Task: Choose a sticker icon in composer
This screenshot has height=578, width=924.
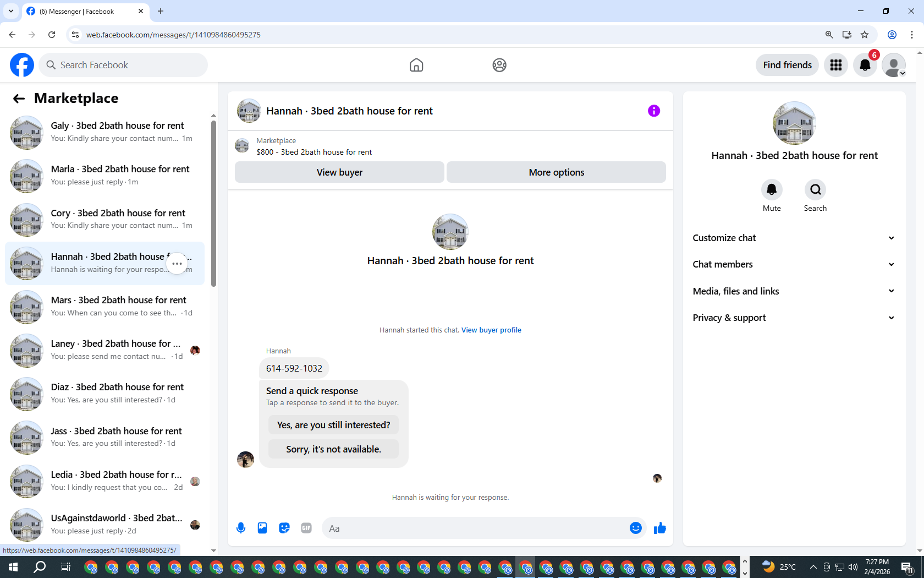Action: click(284, 528)
